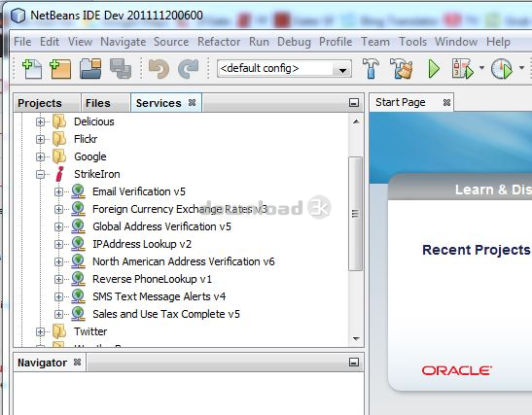Click the Build Project hammer icon
The width and height of the screenshot is (532, 415).
point(371,68)
